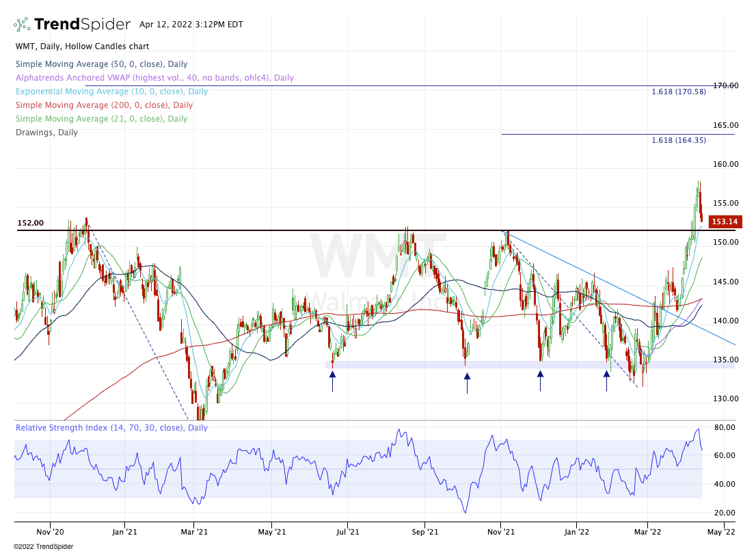Click the 152.00 resistance level label
Viewport: 756px width, 553px height.
[30, 223]
